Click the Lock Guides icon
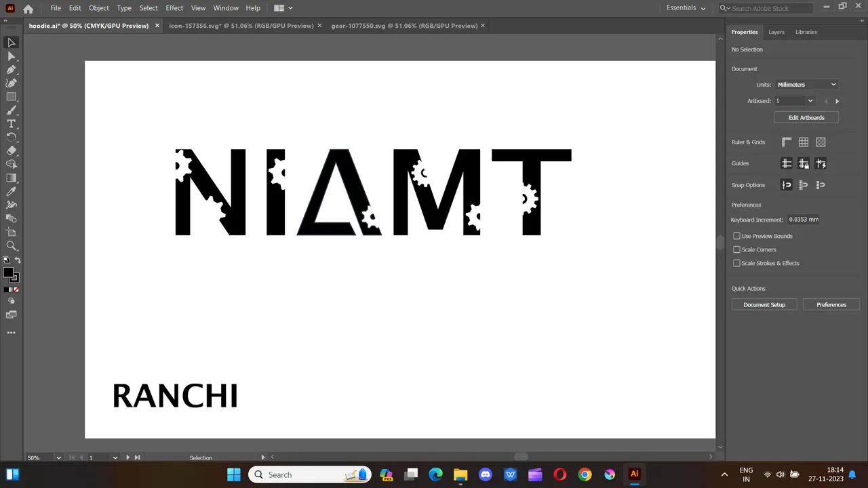 pyautogui.click(x=804, y=163)
